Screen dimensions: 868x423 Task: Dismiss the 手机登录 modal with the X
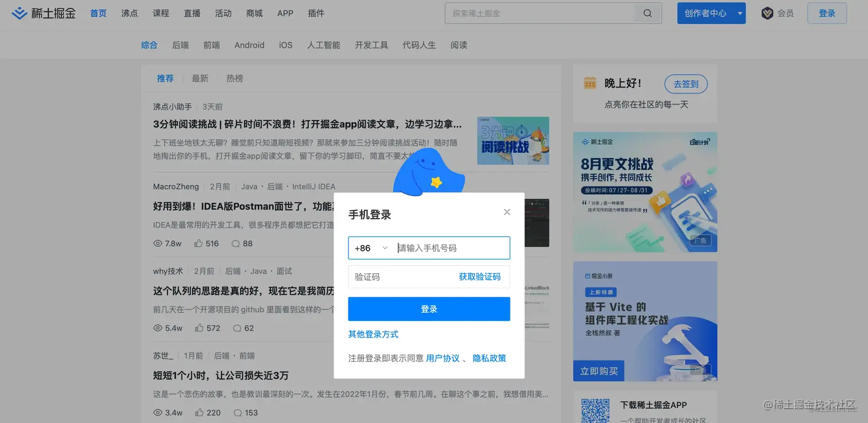coord(507,212)
